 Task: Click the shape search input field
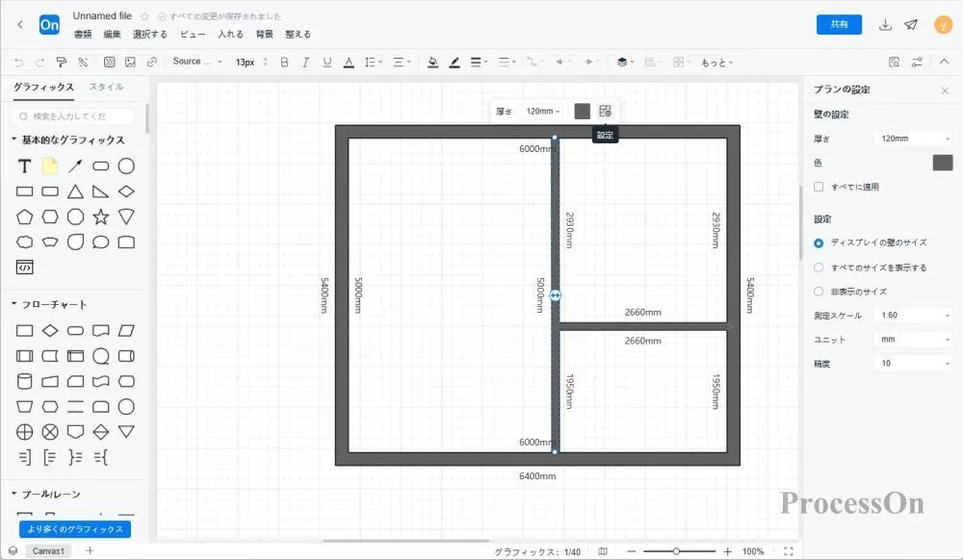tap(72, 115)
